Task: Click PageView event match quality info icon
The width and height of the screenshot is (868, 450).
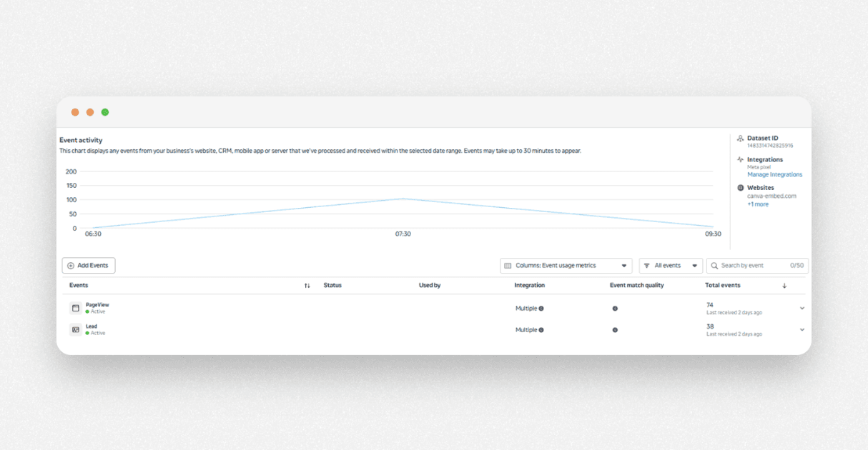Action: 615,309
